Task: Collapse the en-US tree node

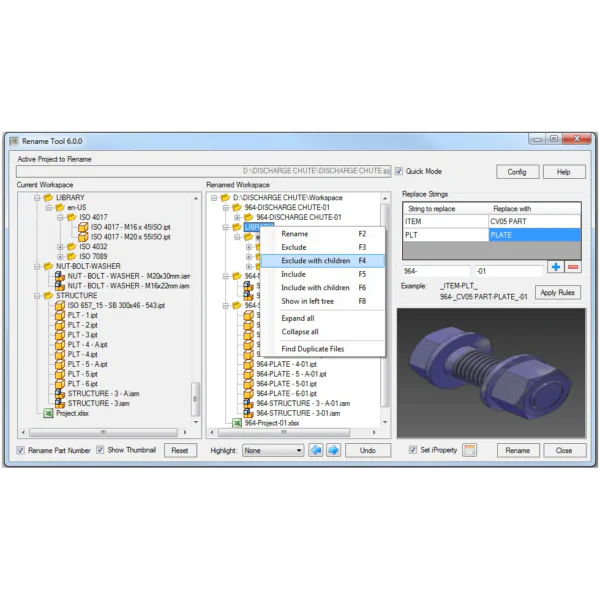Action: click(x=49, y=207)
